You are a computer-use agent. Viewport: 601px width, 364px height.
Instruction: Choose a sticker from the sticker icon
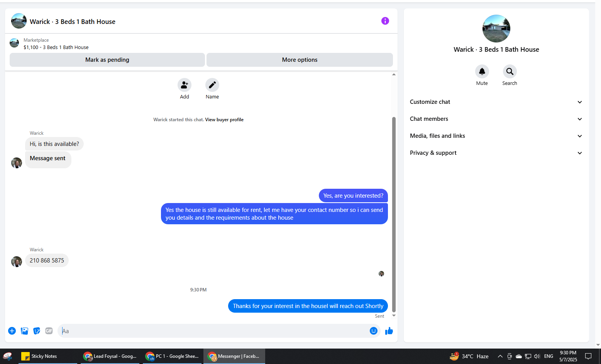pyautogui.click(x=37, y=331)
